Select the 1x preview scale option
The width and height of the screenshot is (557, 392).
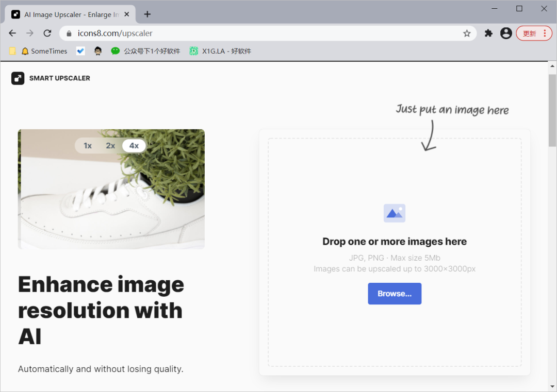[88, 146]
